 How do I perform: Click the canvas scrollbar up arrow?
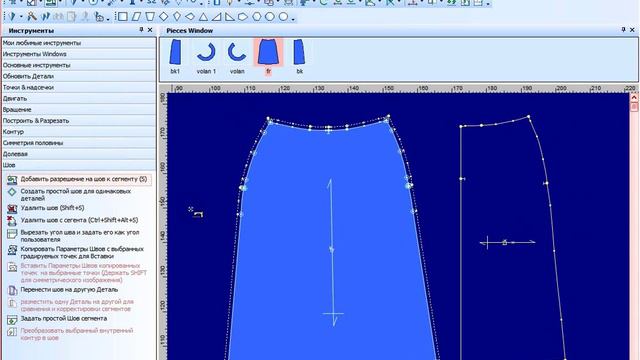click(634, 98)
